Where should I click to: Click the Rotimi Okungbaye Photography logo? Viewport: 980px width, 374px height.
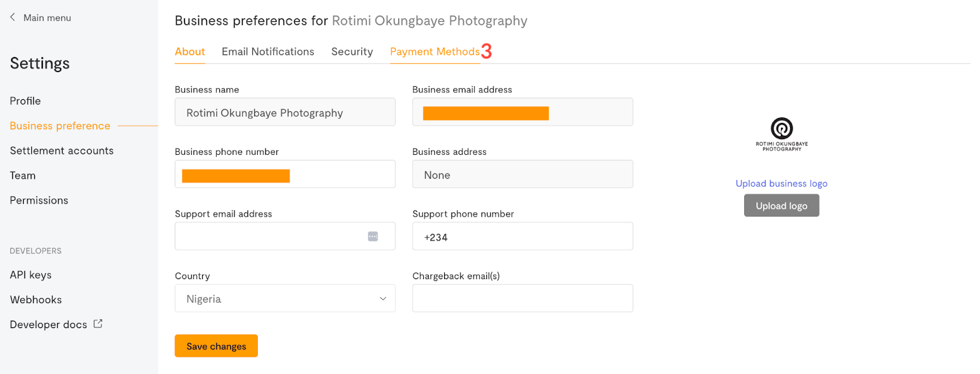tap(782, 133)
